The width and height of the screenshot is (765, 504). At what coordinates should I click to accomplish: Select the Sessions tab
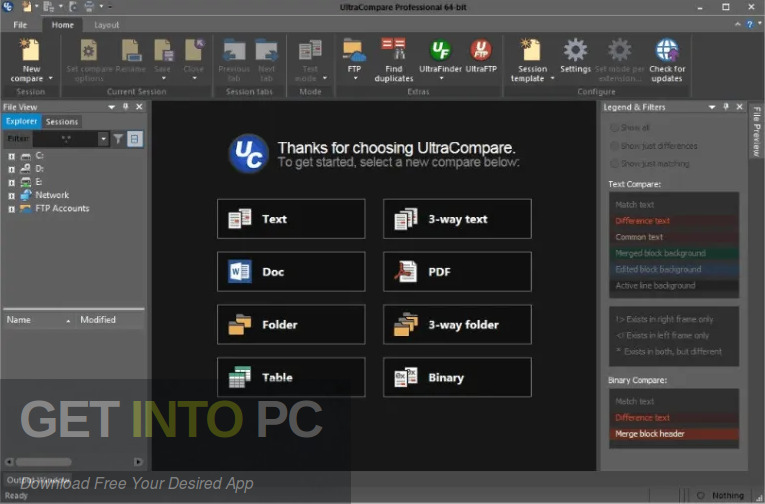pyautogui.click(x=61, y=121)
